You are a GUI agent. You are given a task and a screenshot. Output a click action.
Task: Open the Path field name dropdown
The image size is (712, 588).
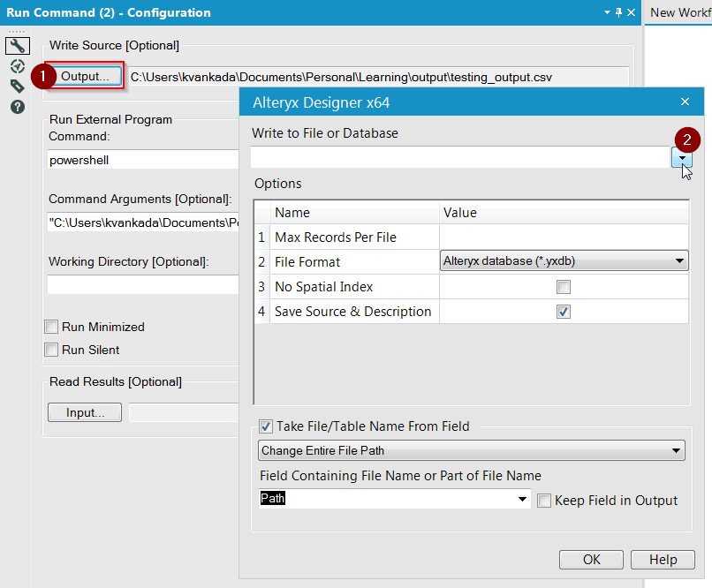520,498
